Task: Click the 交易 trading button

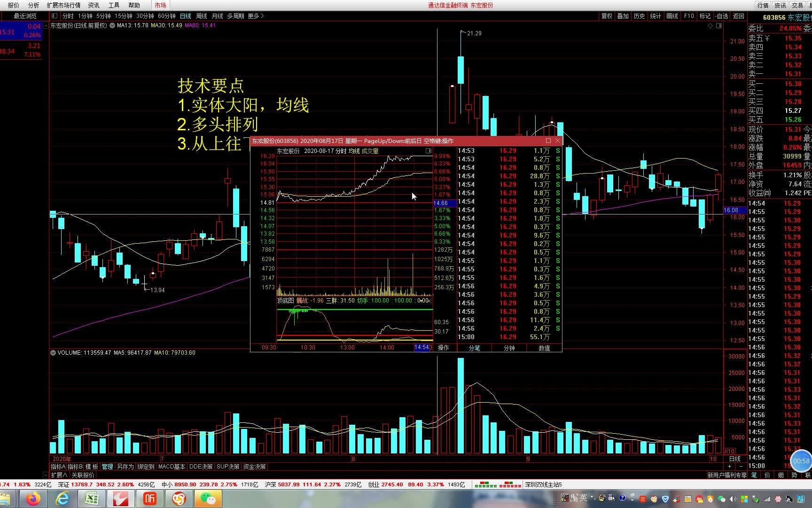Action: (x=797, y=5)
